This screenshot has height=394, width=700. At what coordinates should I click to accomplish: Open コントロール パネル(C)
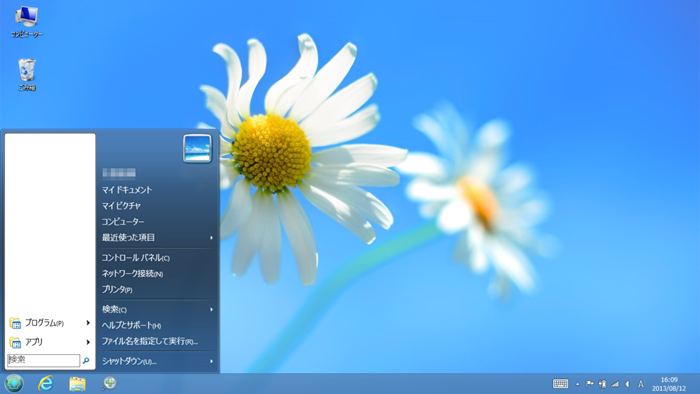[x=136, y=258]
